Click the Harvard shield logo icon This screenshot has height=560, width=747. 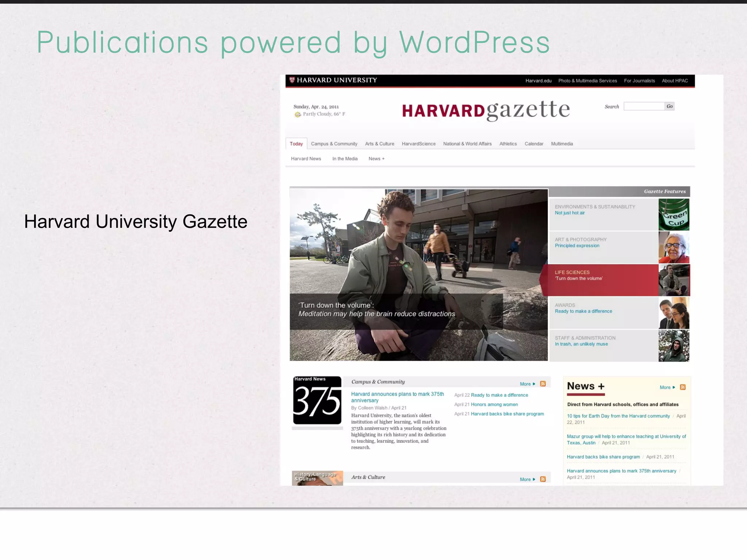tap(292, 80)
